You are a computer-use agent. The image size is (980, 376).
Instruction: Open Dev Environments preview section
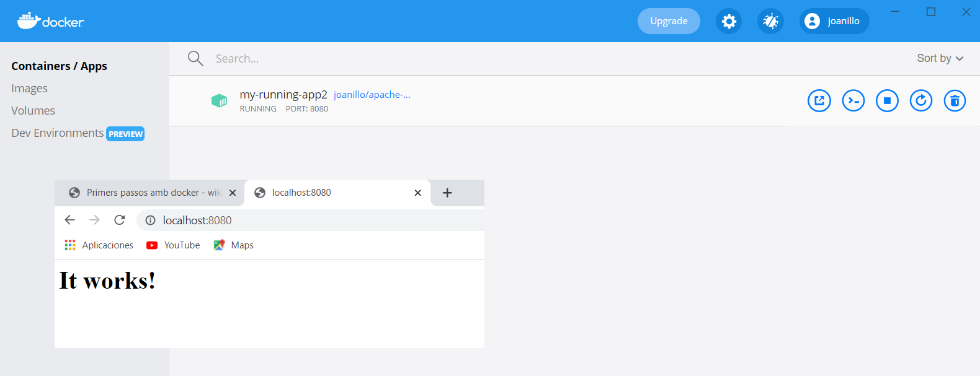tap(58, 133)
